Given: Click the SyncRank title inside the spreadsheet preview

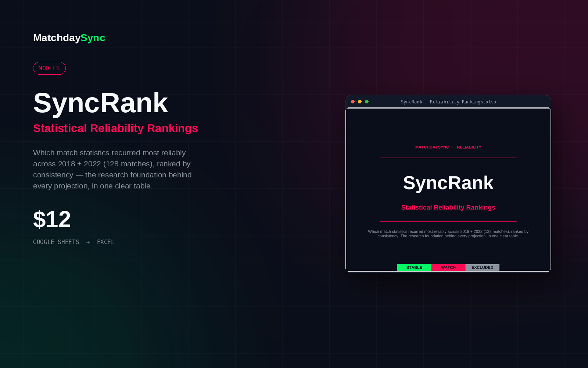Looking at the screenshot, I should 448,183.
